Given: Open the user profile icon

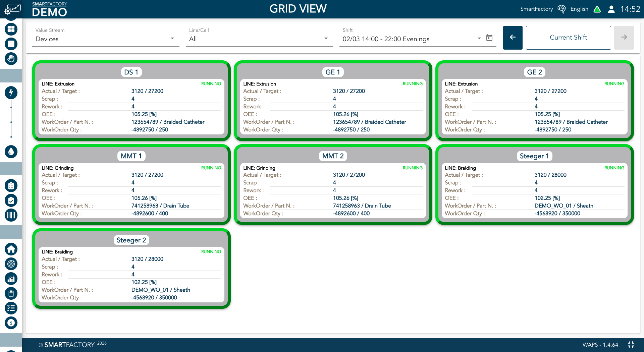Looking at the screenshot, I should pyautogui.click(x=611, y=9).
